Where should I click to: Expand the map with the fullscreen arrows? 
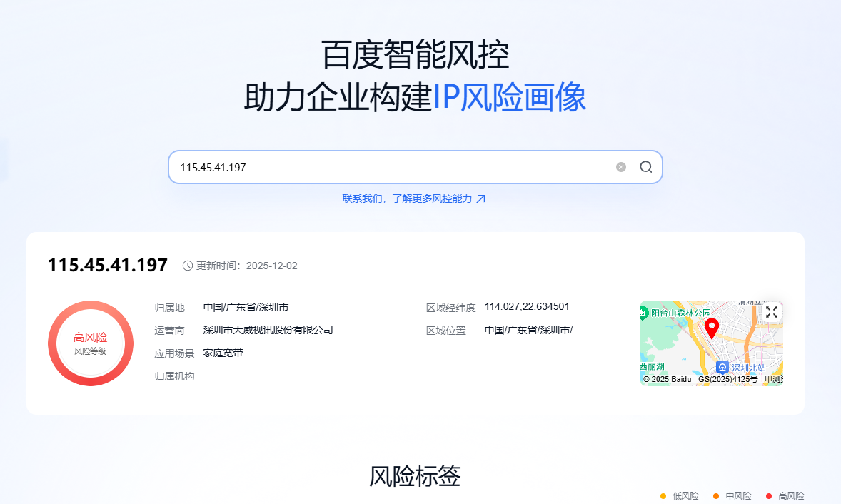(772, 312)
